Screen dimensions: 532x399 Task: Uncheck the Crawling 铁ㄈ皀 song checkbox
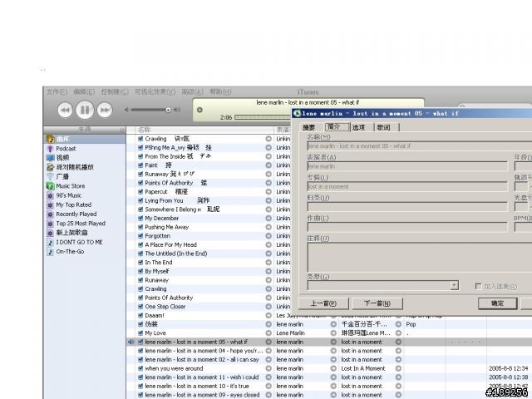coord(140,139)
